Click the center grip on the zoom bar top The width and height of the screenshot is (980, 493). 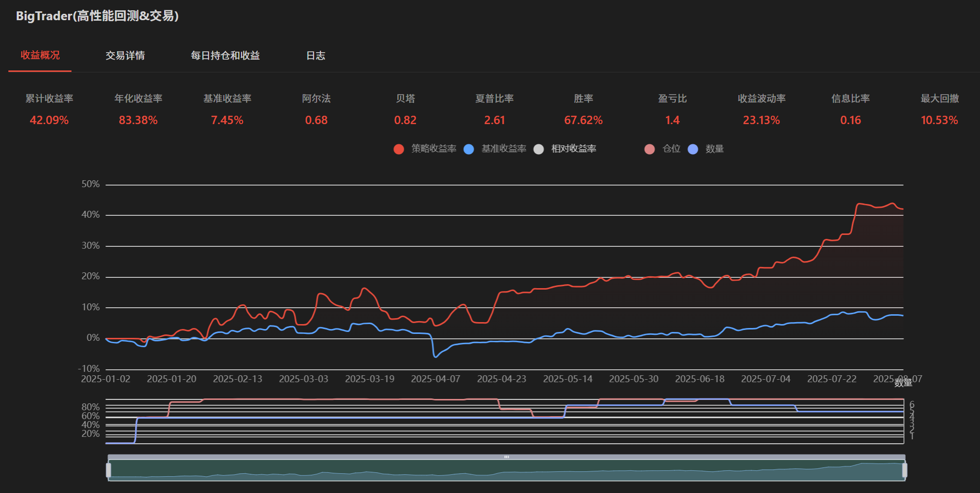coord(506,457)
